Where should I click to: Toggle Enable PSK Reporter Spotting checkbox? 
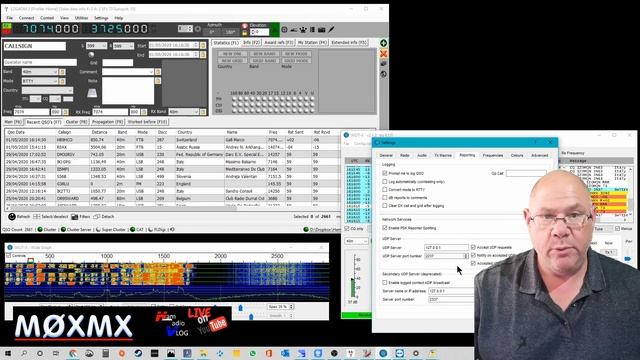click(385, 228)
